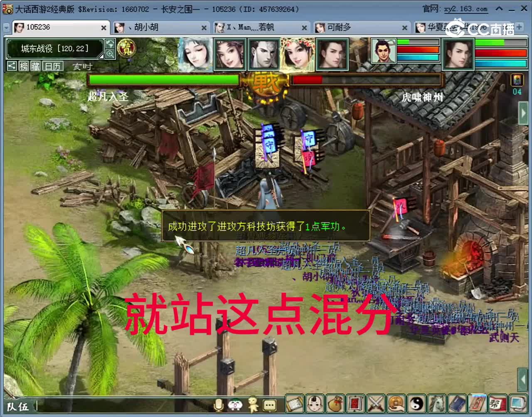532x417 pixels.
Task: Click the share icon under the map name
Action: pyautogui.click(x=12, y=66)
